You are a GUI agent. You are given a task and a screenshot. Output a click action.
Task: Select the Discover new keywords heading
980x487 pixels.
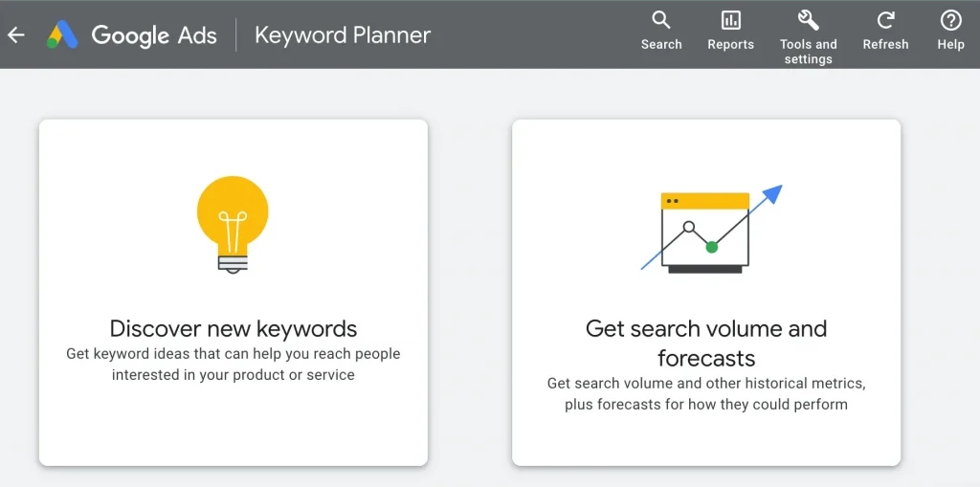(234, 328)
